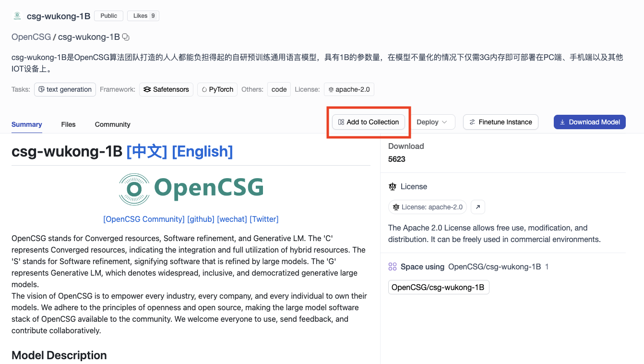Select the Safetensors framework tag
Image resolution: width=644 pixels, height=364 pixels.
[x=167, y=89]
